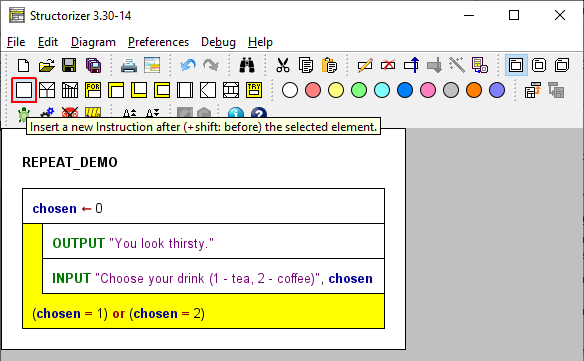Open the About info icon
The image size is (584, 361).
[x=236, y=113]
